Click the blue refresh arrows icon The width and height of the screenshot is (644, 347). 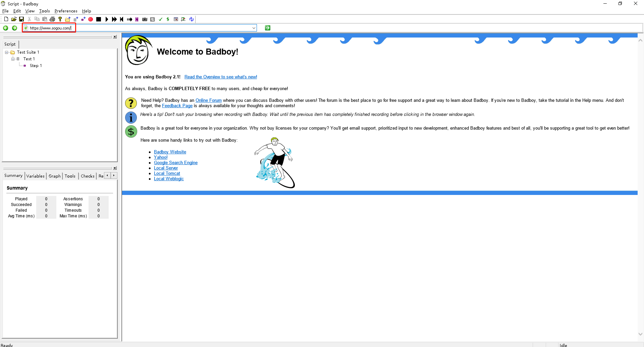pos(192,19)
